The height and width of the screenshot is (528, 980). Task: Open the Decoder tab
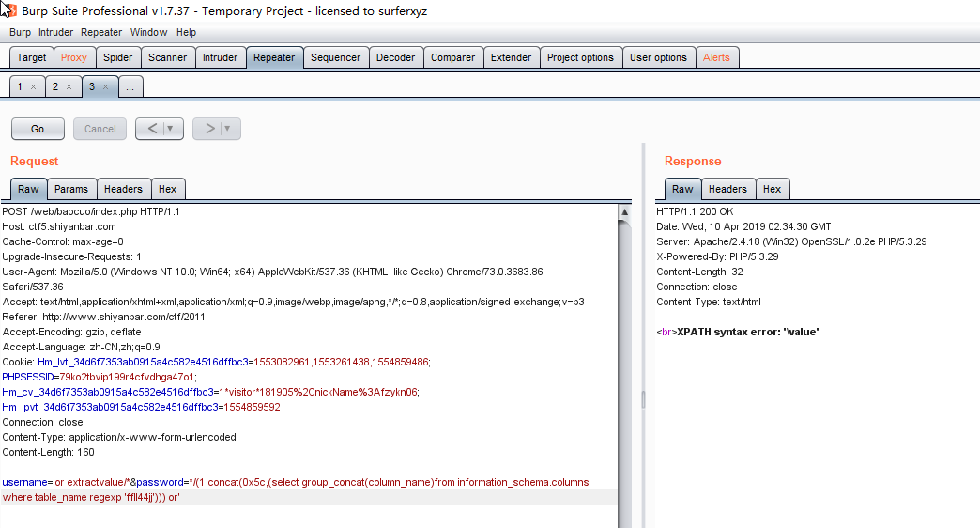[395, 57]
